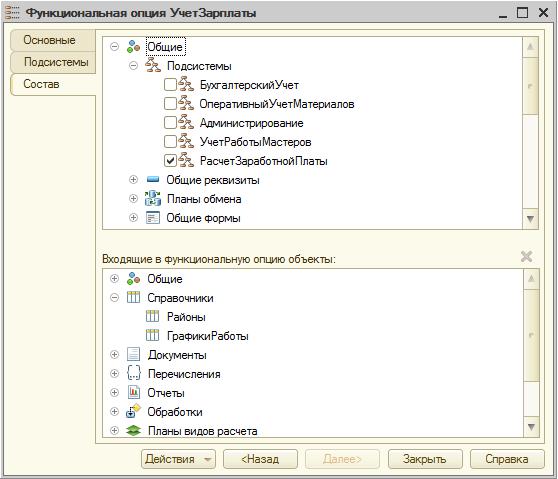Viewport: 558px width, 479px height.
Task: Collapse the Общие node in the upper tree
Action: click(x=114, y=47)
